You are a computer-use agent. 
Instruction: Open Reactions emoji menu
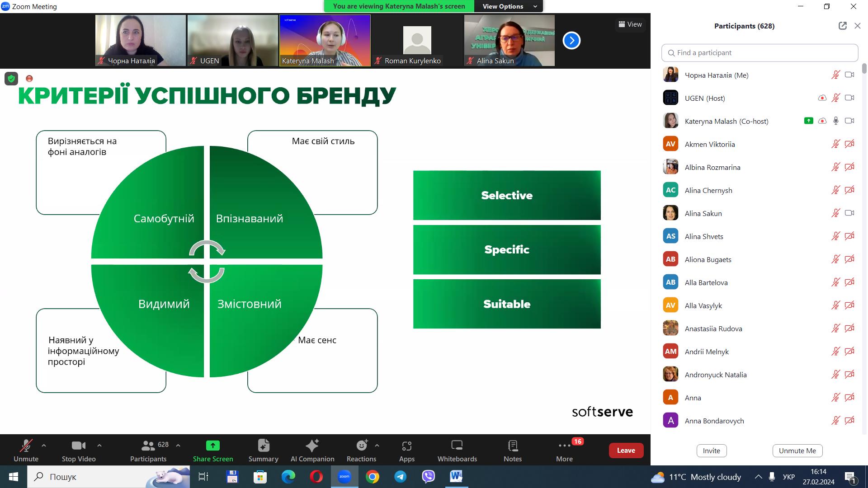361,450
